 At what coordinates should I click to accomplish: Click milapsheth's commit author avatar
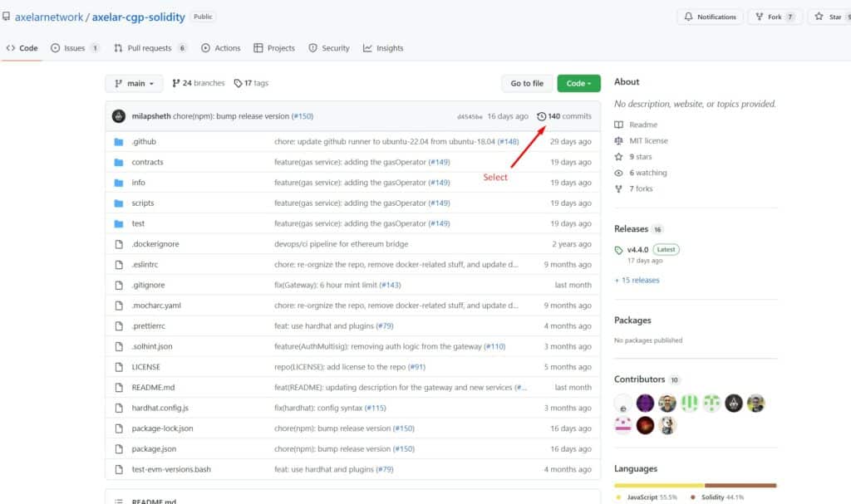click(119, 116)
